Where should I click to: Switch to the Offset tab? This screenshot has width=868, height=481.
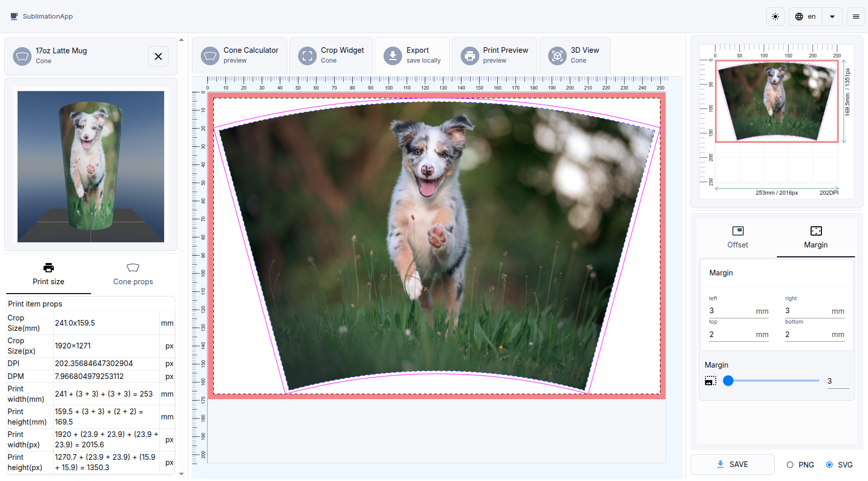point(738,238)
